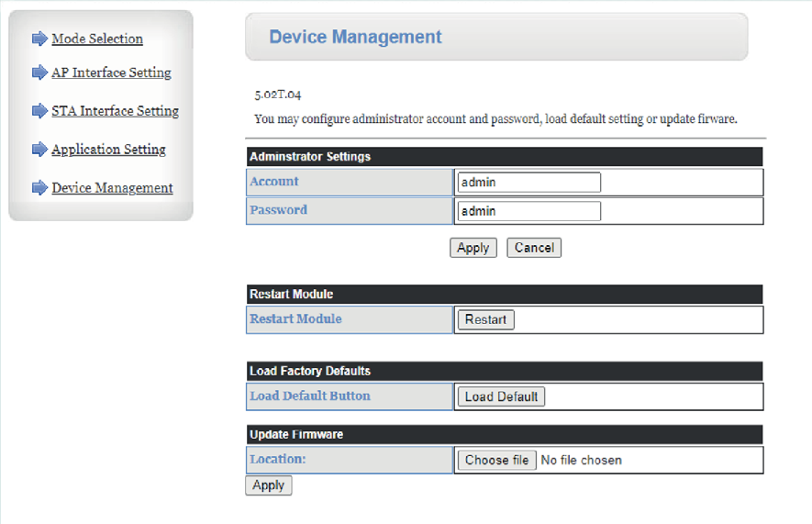Select the Device Management sidebar link
Image resolution: width=812 pixels, height=524 pixels.
click(x=112, y=188)
